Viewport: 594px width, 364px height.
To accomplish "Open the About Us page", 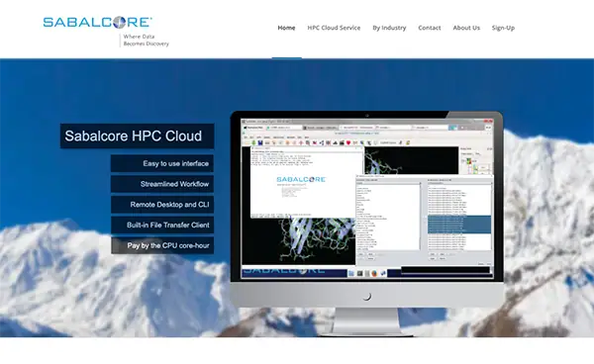I will (x=466, y=28).
